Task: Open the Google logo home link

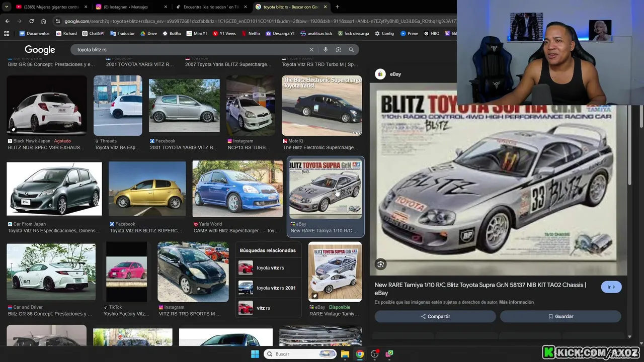Action: (40, 50)
